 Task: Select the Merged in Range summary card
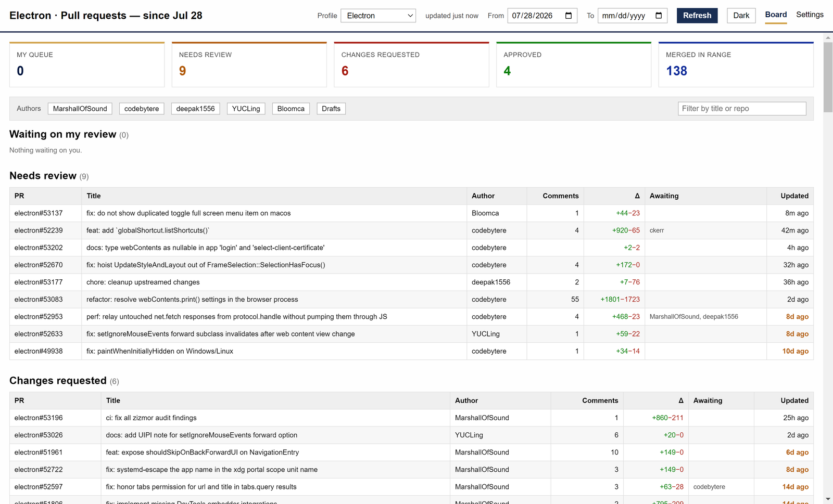click(x=736, y=64)
